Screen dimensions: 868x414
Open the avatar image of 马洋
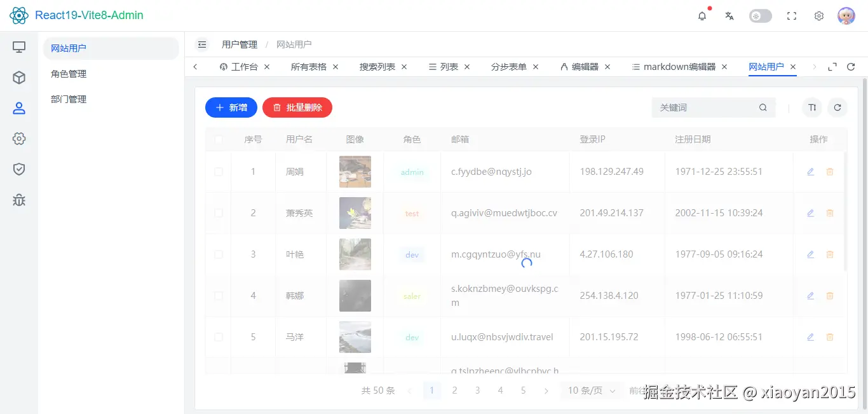pyautogui.click(x=355, y=337)
